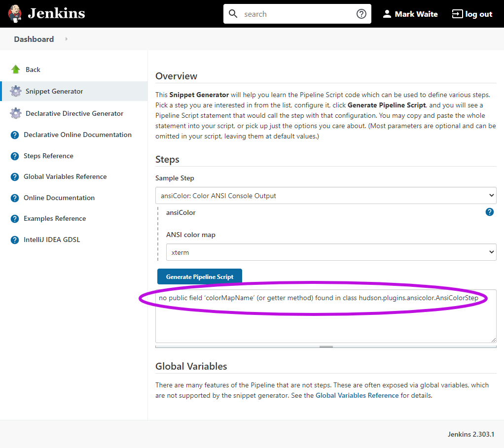Click the Steps heading text

coord(167,160)
